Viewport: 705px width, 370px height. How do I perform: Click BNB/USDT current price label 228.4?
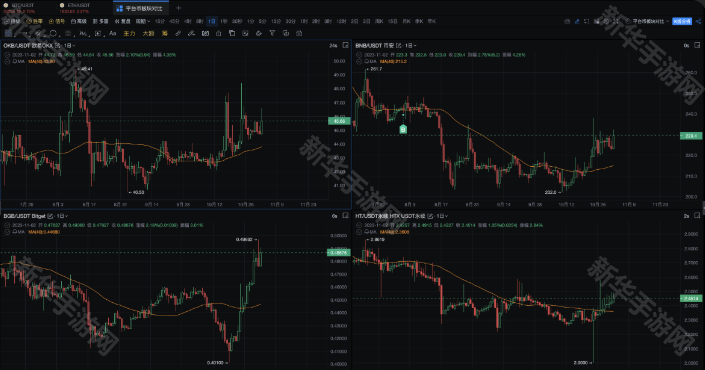691,135
